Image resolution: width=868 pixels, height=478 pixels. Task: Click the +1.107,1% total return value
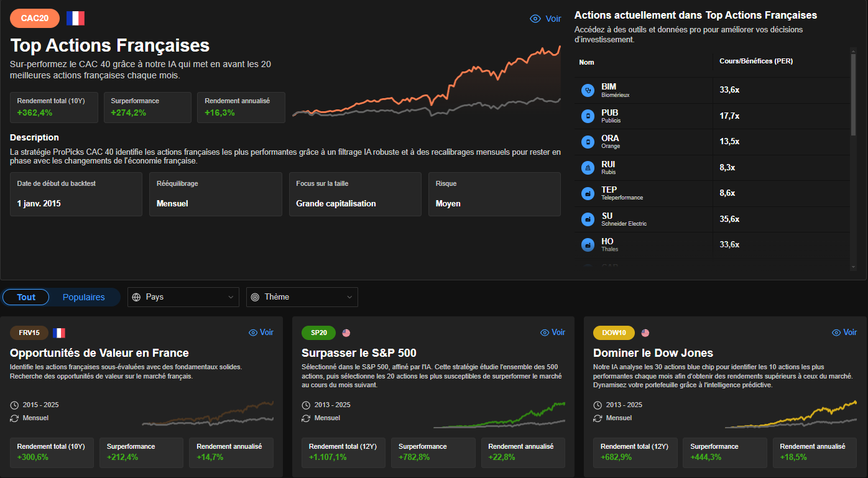328,457
